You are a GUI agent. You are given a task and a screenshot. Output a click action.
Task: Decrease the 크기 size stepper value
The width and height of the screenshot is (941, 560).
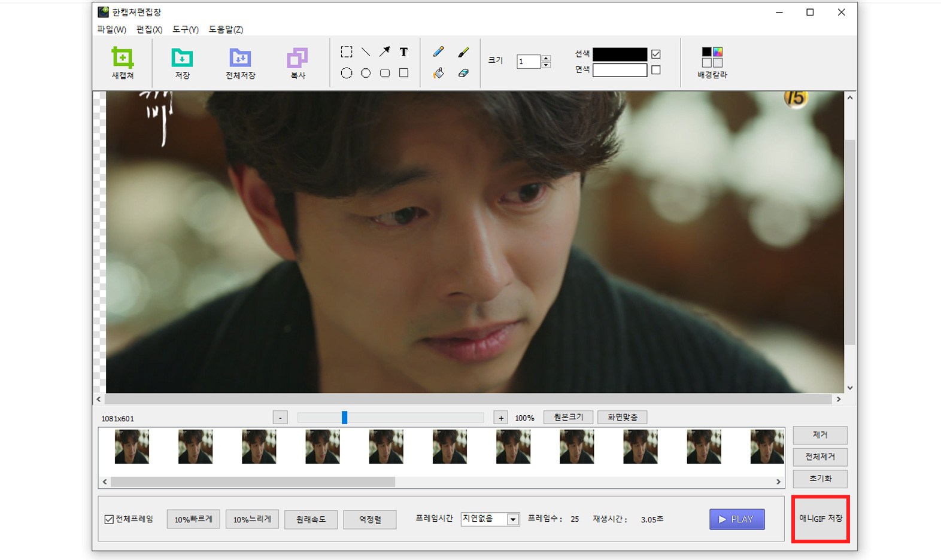point(546,65)
